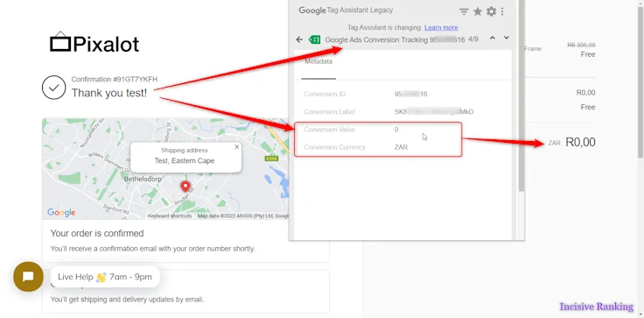Click the struck-through R6 395,00 price
The image size is (644, 318).
coord(581,45)
